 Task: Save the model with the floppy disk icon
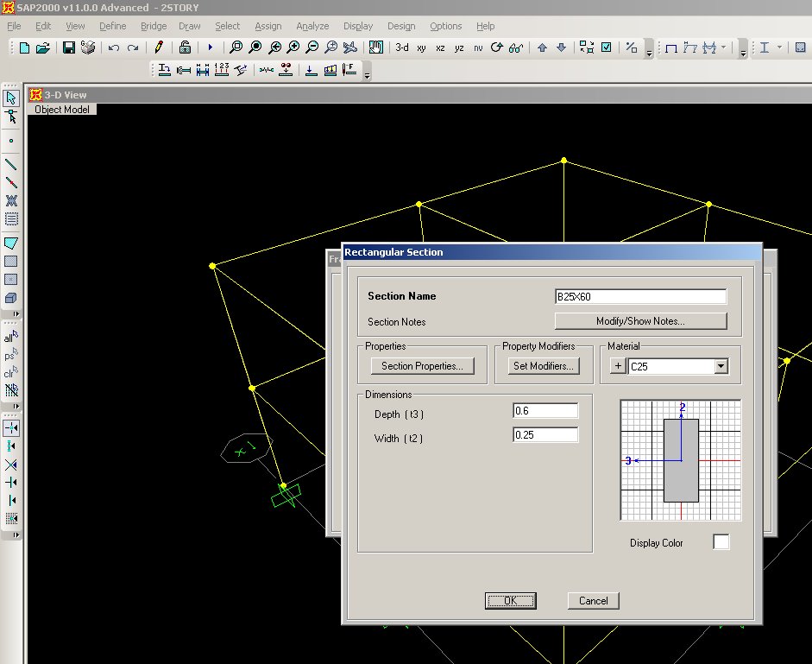[x=69, y=47]
